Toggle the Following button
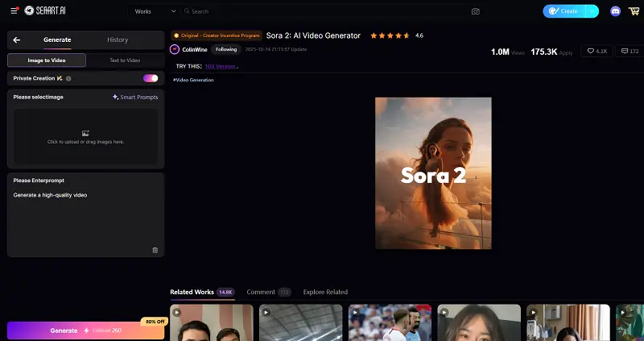 pyautogui.click(x=226, y=49)
